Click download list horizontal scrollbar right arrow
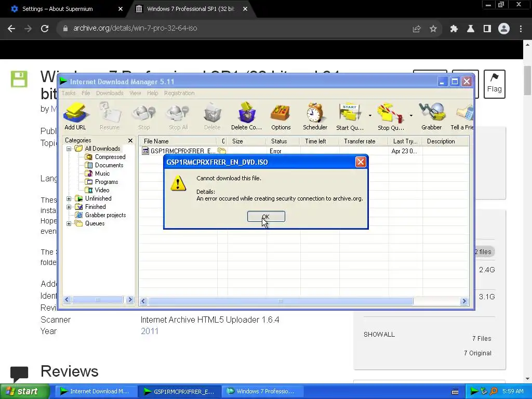 pyautogui.click(x=464, y=301)
